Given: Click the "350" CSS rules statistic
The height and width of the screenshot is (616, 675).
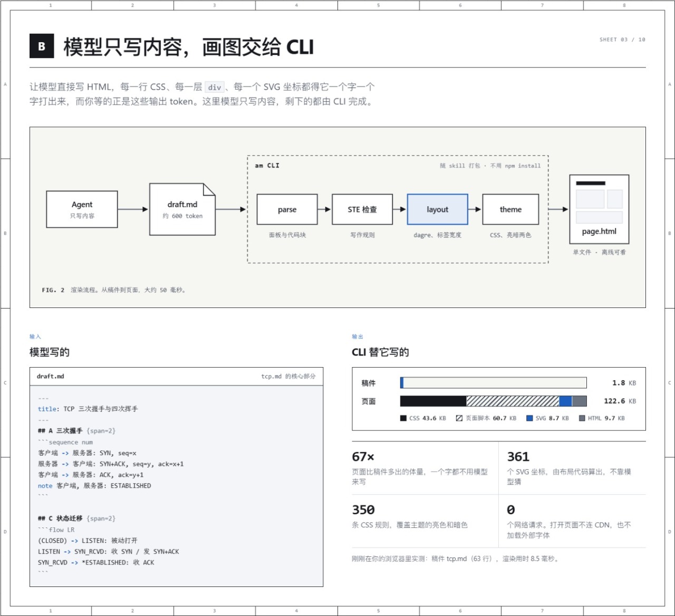Looking at the screenshot, I should [363, 510].
